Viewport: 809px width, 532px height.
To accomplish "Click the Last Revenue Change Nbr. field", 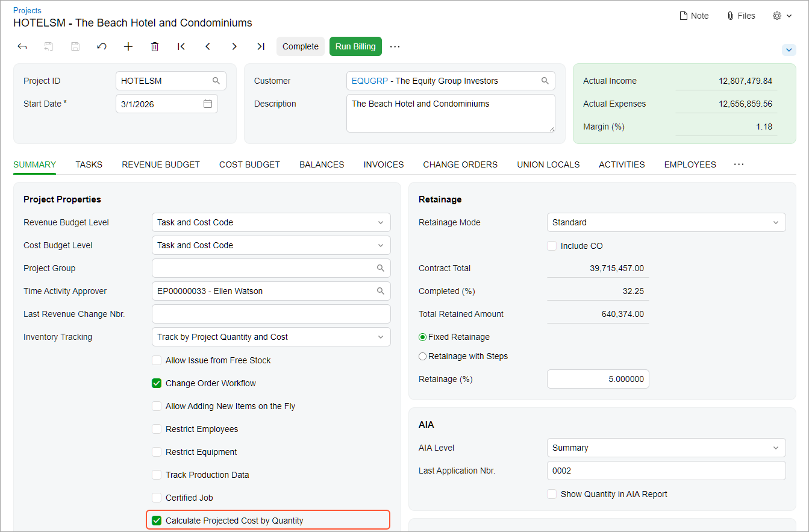I will 271,314.
